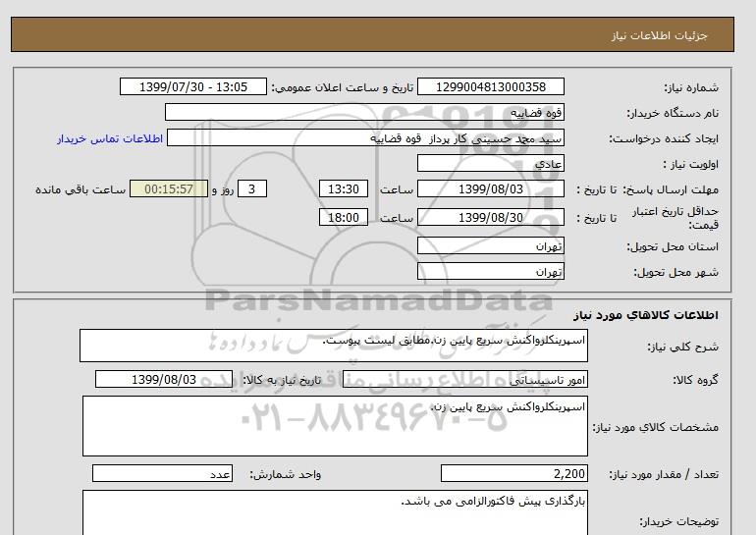This screenshot has height=535, width=756.
Task: Click the label گروه کالا
Action: (x=695, y=380)
